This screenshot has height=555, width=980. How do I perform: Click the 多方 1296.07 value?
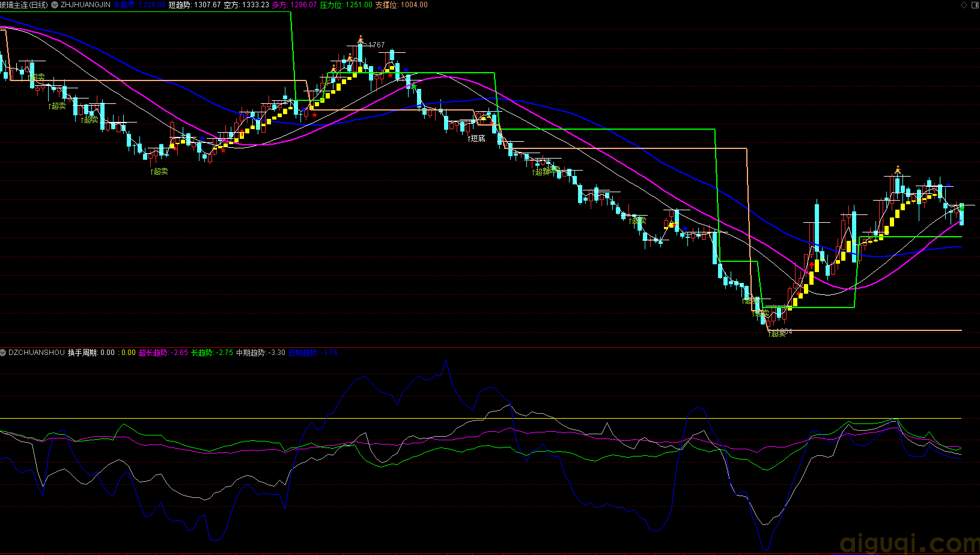294,5
